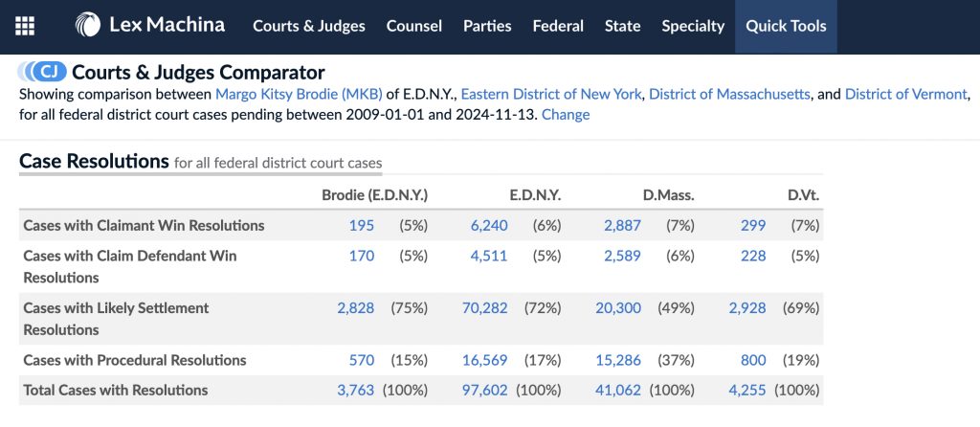Open Margo Kitsy Brodie (MKB) judge link
The width and height of the screenshot is (980, 427).
click(x=299, y=94)
